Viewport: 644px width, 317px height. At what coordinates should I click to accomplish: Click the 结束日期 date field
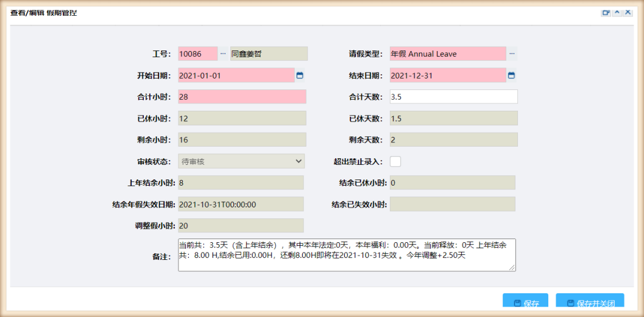click(447, 75)
